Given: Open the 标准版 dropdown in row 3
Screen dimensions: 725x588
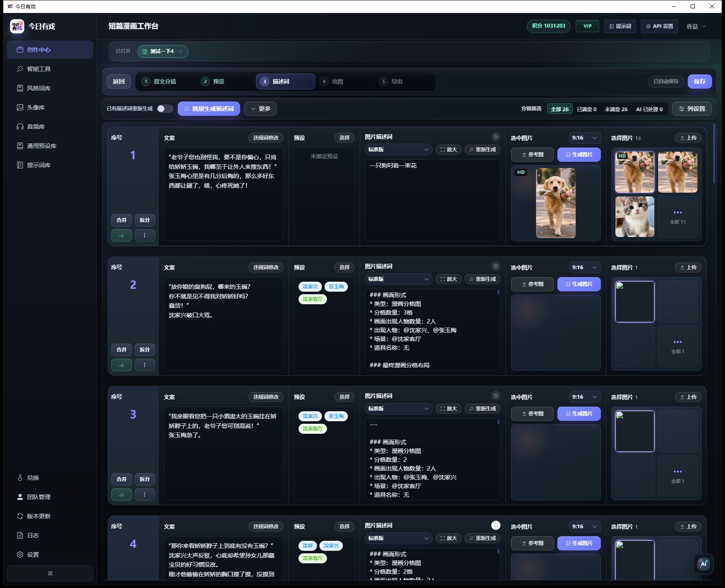Looking at the screenshot, I should click(398, 409).
